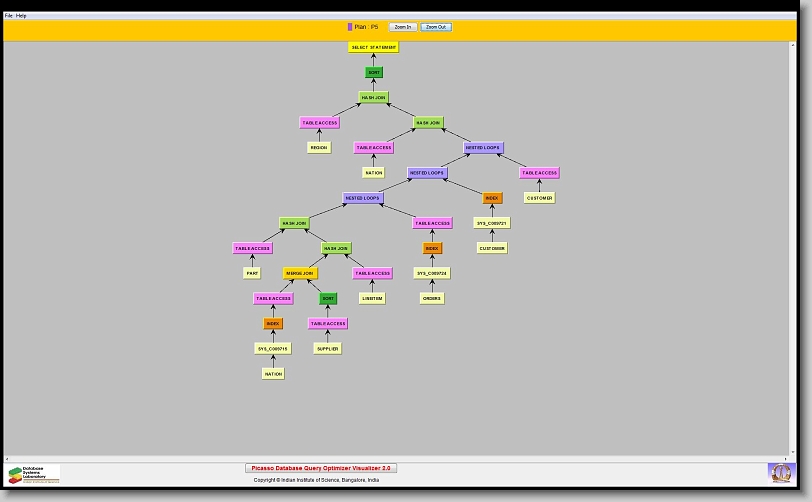Click the Zoom In button

coord(403,27)
